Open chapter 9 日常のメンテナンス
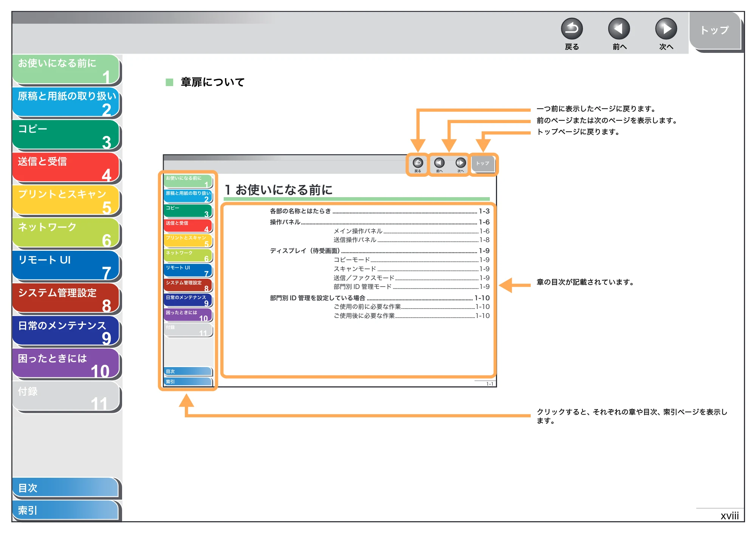This screenshot has height=534, width=756. pyautogui.click(x=66, y=332)
